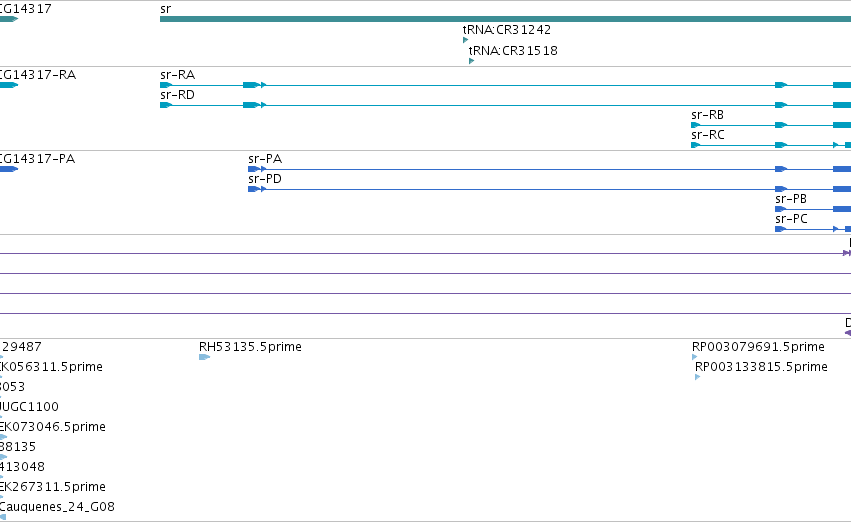The height and width of the screenshot is (522, 851).
Task: Click the sr-RB transcript label
Action: pyautogui.click(x=708, y=115)
